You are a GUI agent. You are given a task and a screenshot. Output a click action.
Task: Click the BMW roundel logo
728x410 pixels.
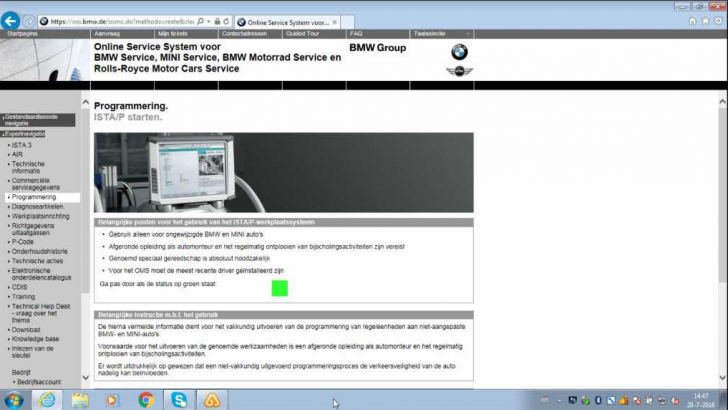point(459,52)
